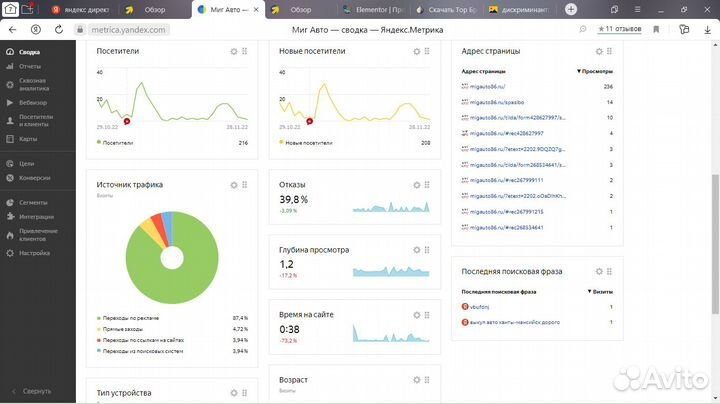Click drag handle of Последняя поисковая фраза widget
Image resolution: width=720 pixels, height=404 pixels.
[609, 271]
